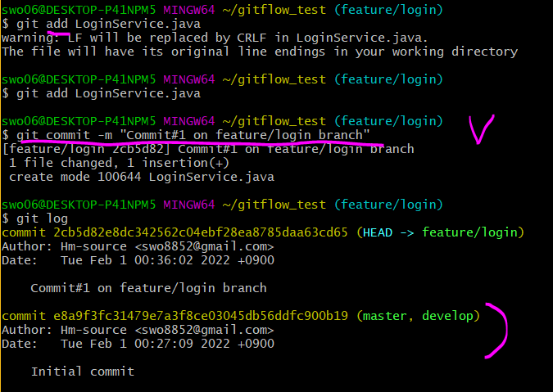Screen dimensions: 553x392
Task: Click indented 'Commit#1 on feature/login branch' message
Action: (148, 288)
